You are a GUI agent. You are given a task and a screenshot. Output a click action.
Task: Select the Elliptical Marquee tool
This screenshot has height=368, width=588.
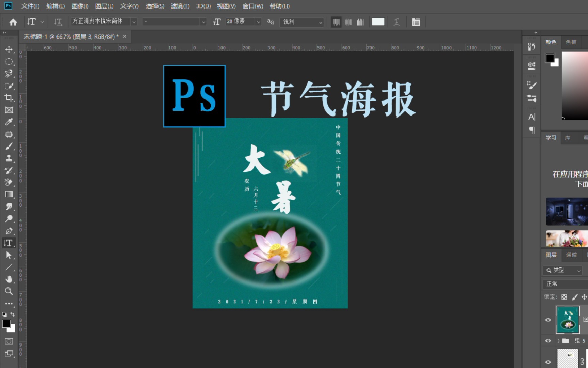9,62
